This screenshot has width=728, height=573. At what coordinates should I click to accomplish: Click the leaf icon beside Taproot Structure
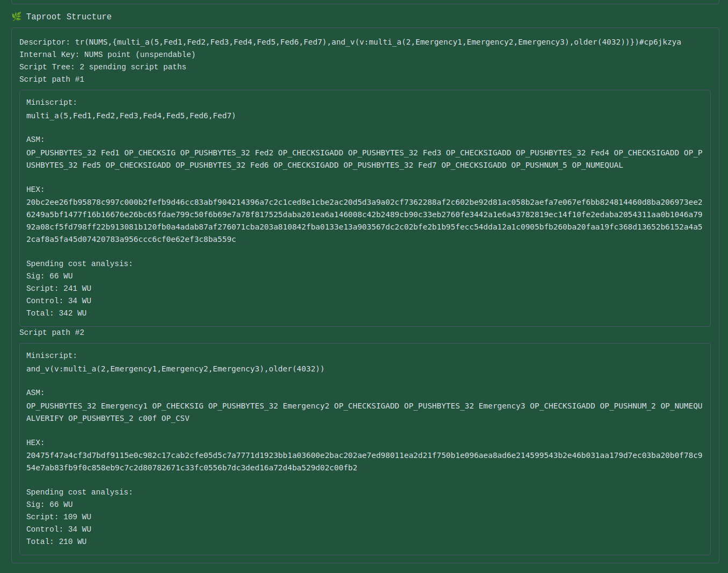click(x=17, y=17)
